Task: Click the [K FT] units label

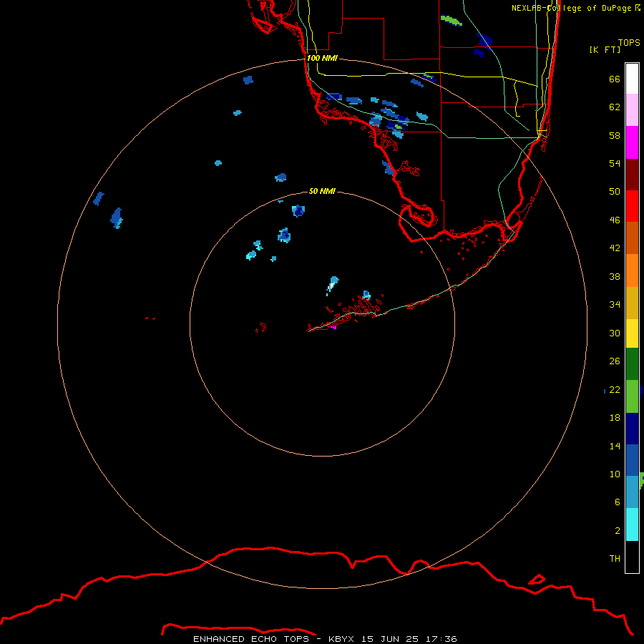Action: click(x=605, y=49)
